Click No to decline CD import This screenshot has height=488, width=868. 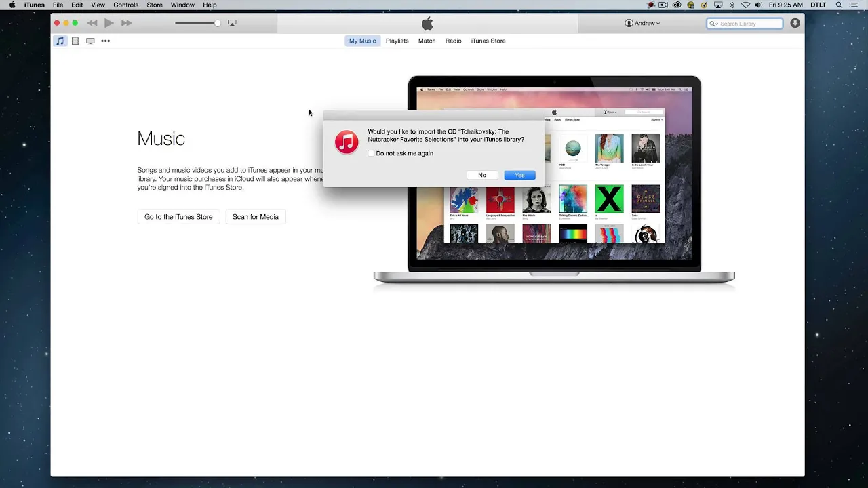pyautogui.click(x=482, y=175)
